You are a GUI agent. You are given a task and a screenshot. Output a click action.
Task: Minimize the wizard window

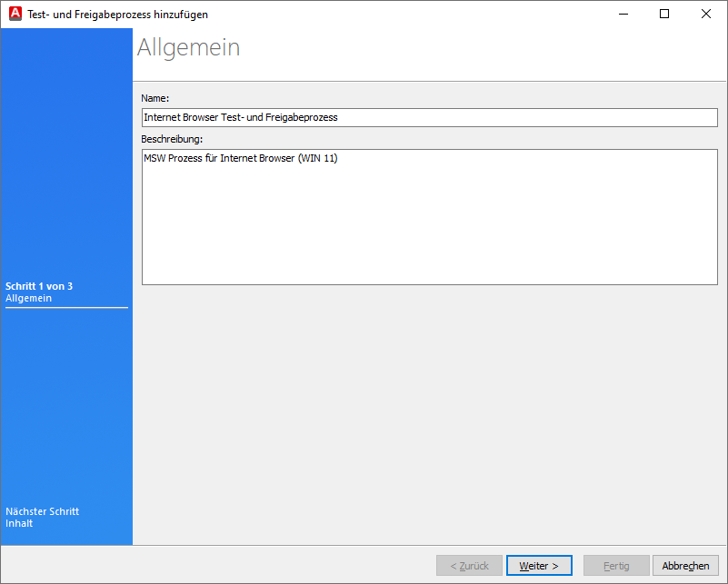tap(623, 14)
